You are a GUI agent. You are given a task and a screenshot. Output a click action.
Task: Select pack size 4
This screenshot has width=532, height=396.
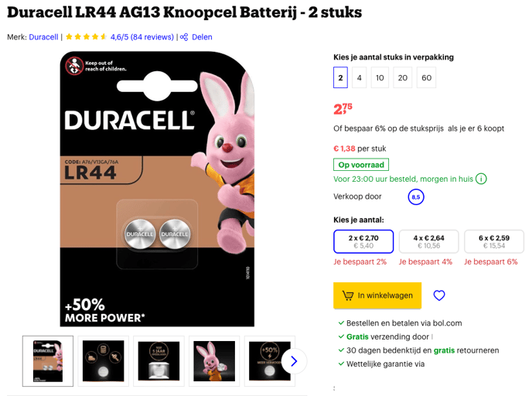pos(359,77)
